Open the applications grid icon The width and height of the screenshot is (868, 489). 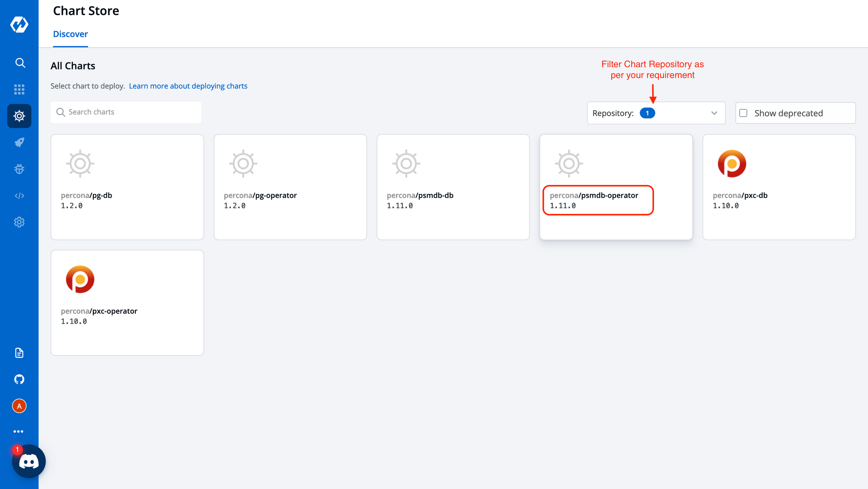click(19, 89)
